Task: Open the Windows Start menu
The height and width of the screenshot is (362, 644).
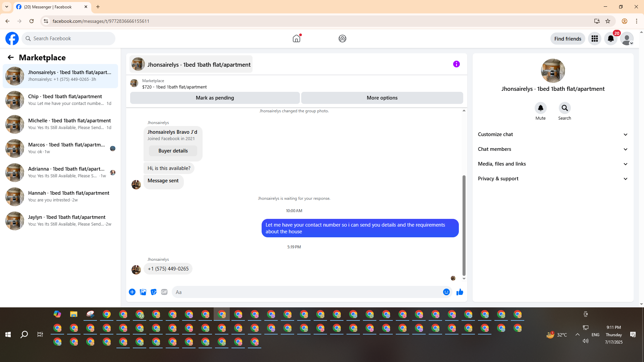Action: click(8, 335)
